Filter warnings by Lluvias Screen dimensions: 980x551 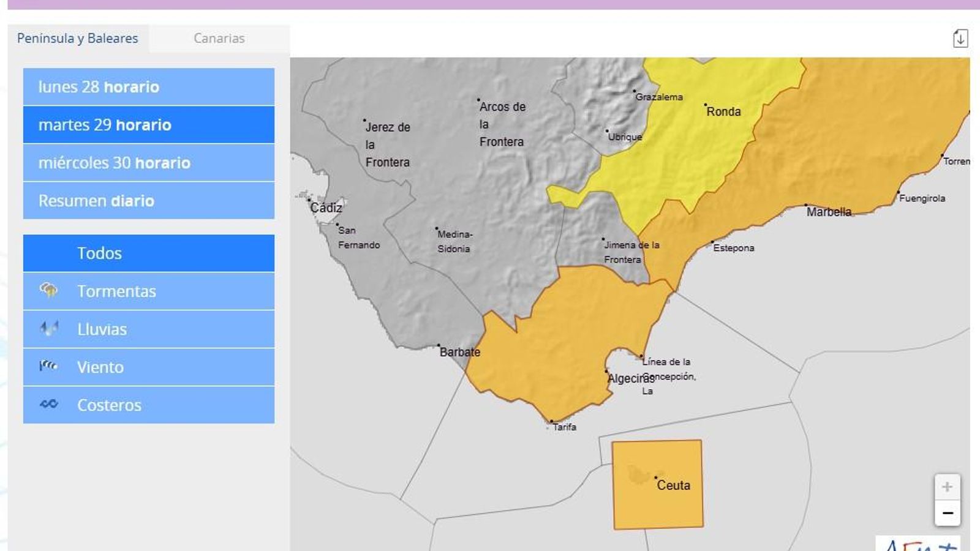pyautogui.click(x=102, y=329)
